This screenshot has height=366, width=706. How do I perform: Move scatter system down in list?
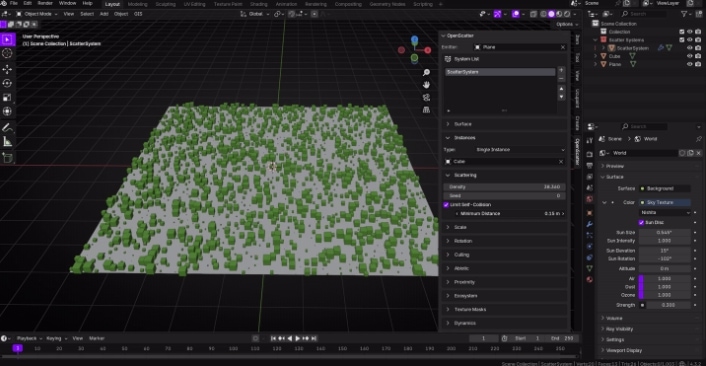561,97
